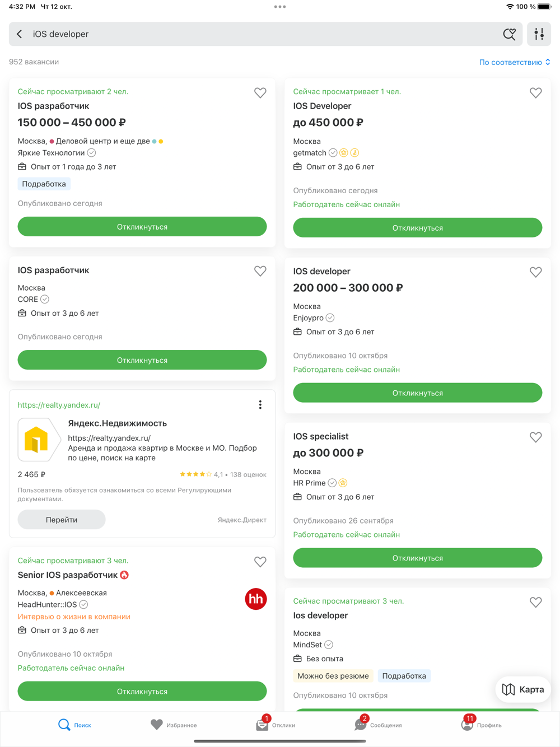Open the search filters icon

[539, 34]
